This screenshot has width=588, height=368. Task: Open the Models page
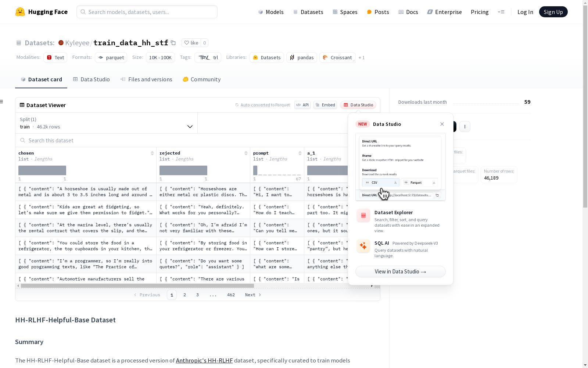click(x=271, y=12)
